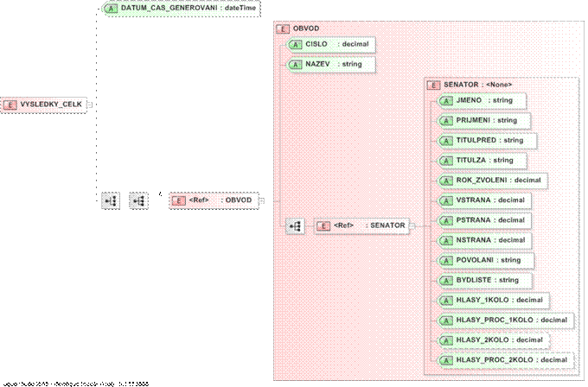
Task: Select the ROK_ZVOLENI decimal attribute
Action: point(493,181)
